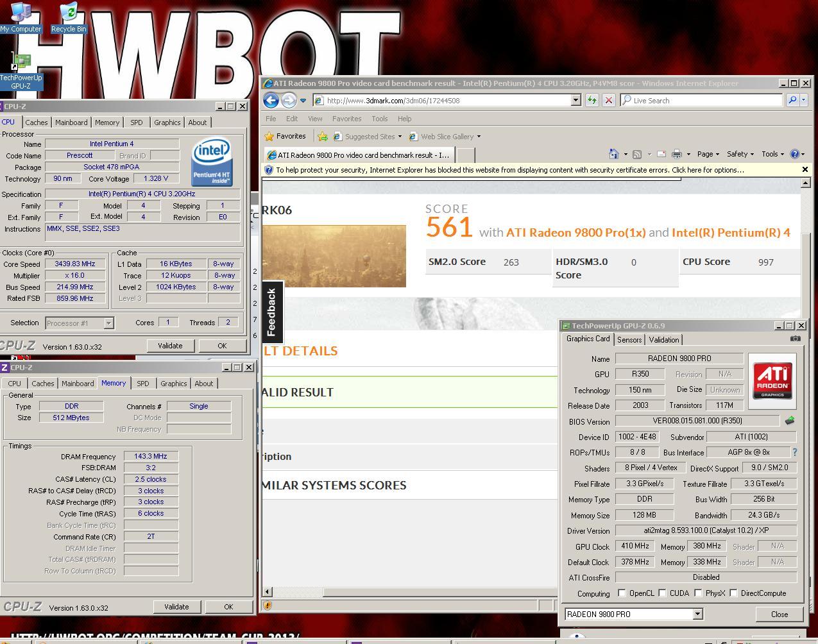Open the Live Search options dropdown arrow
818x644 pixels.
(x=804, y=100)
